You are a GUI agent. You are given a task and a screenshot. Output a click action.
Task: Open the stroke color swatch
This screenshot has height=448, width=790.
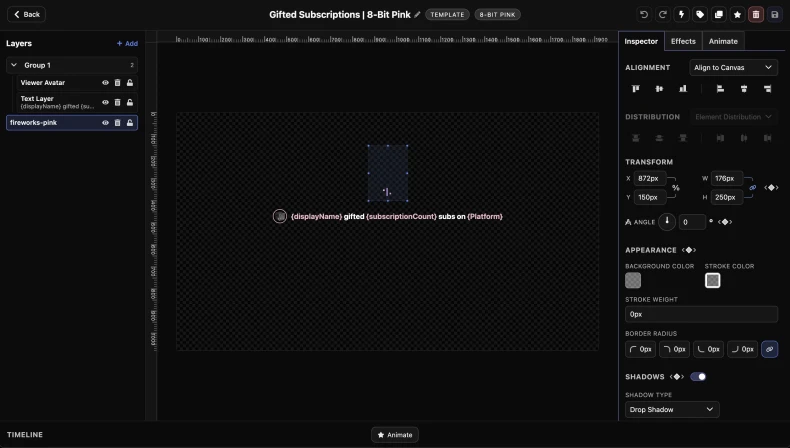pyautogui.click(x=712, y=280)
